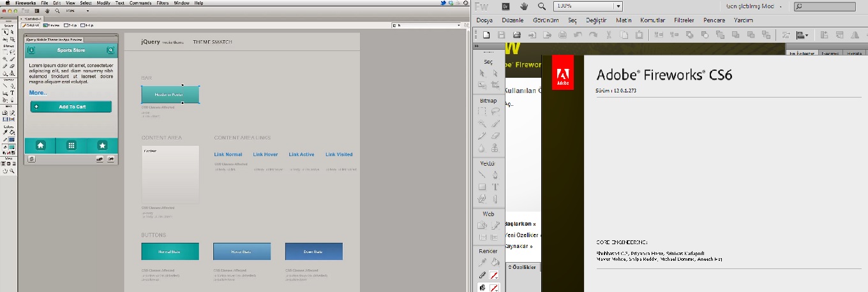This screenshot has height=292, width=868.
Task: Select the Rectangle tool under Vektör
Action: 482,187
